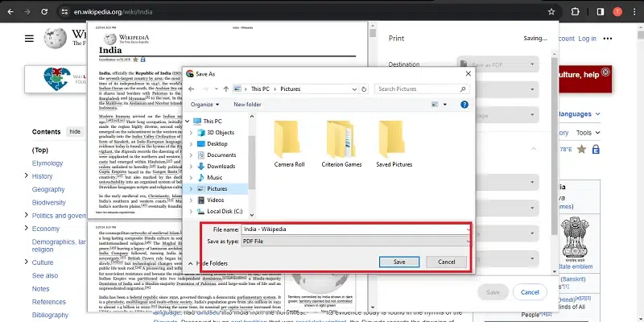Screen dimensions: 644x322
Task: Open the Chrome three-dot menu
Action: coord(634,12)
